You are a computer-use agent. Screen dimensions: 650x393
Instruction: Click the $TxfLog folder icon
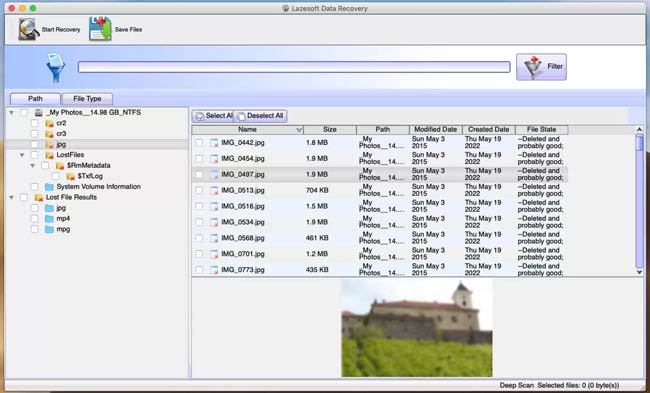70,176
